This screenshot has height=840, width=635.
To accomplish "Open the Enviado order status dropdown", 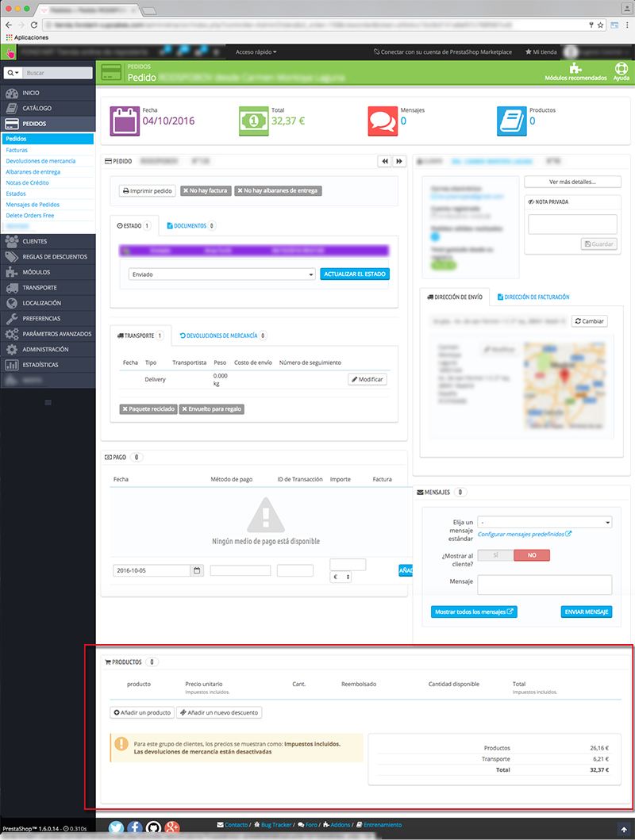I will coord(221,274).
